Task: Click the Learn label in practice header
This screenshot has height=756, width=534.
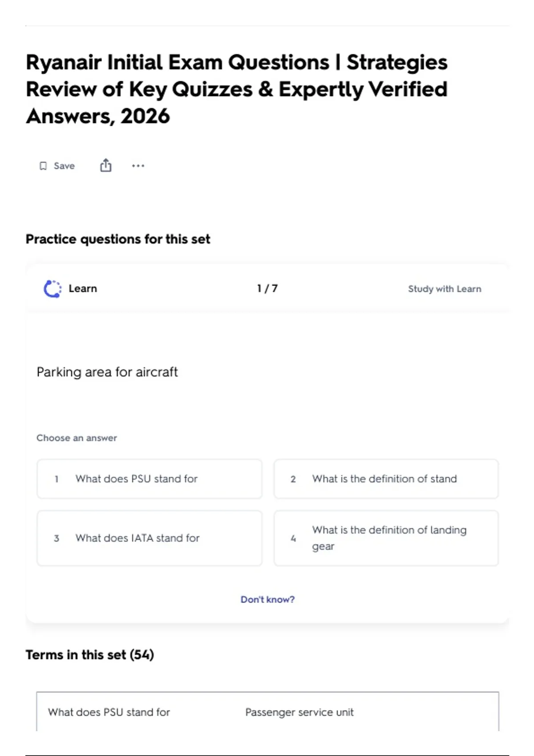Action: pos(83,289)
